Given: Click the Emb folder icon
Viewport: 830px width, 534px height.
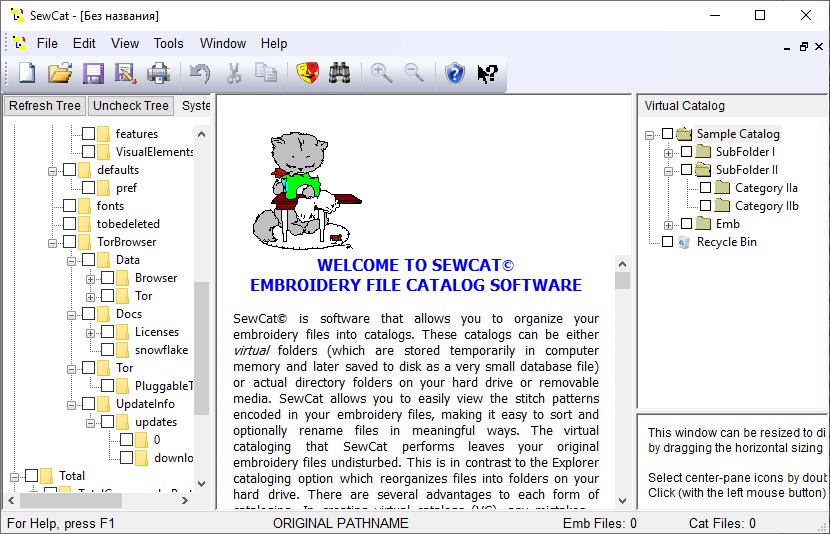Looking at the screenshot, I should (x=703, y=224).
